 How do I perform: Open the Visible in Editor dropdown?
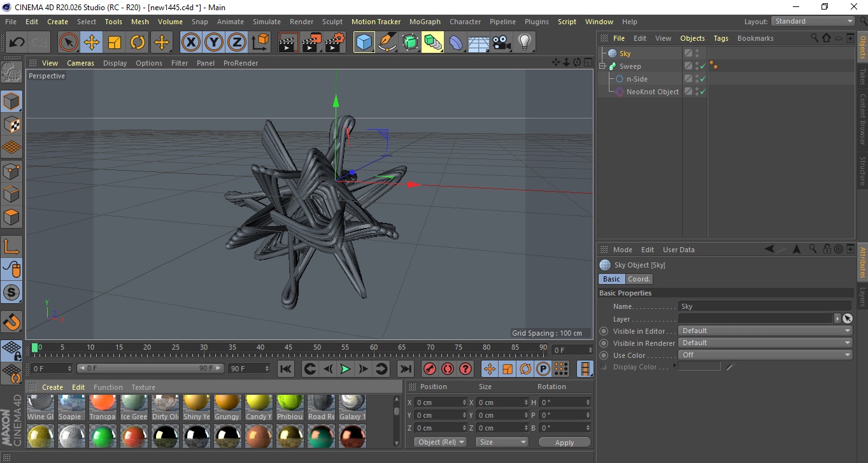click(x=765, y=331)
